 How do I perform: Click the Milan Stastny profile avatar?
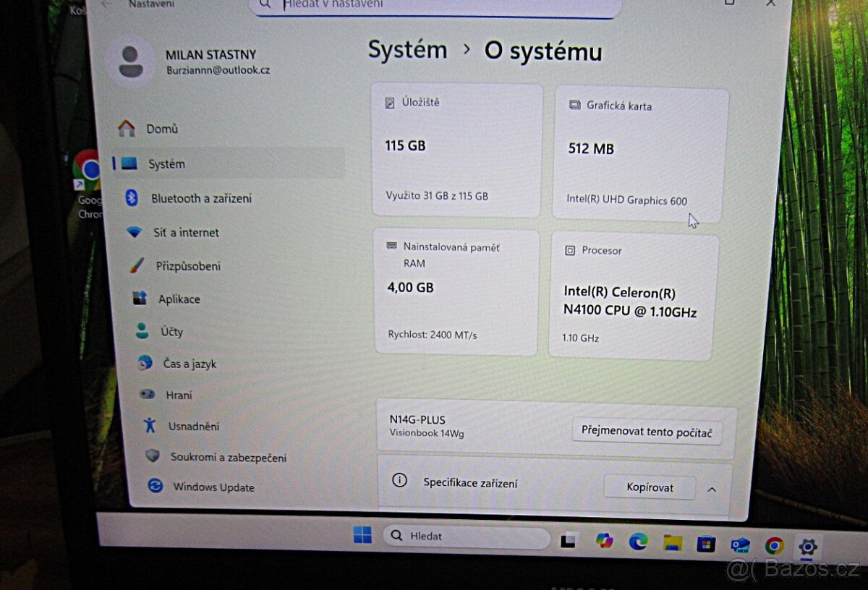click(x=131, y=61)
